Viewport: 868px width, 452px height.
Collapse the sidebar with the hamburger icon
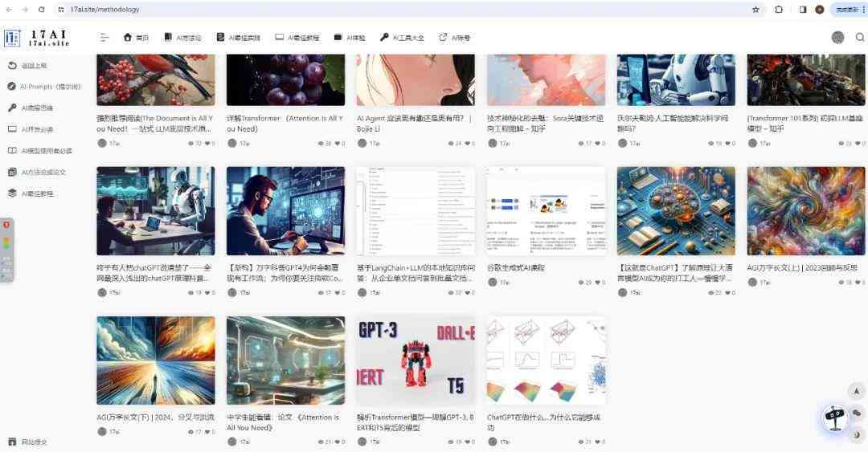[104, 38]
